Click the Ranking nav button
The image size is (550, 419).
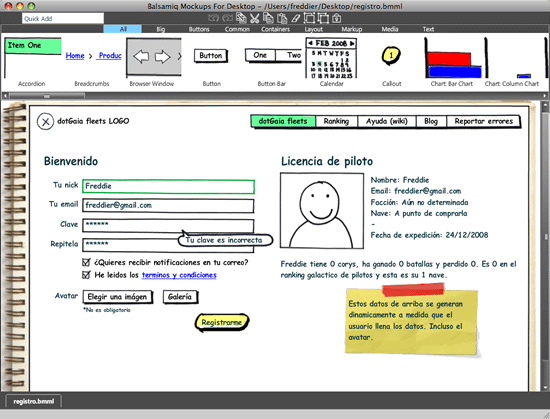pos(336,121)
